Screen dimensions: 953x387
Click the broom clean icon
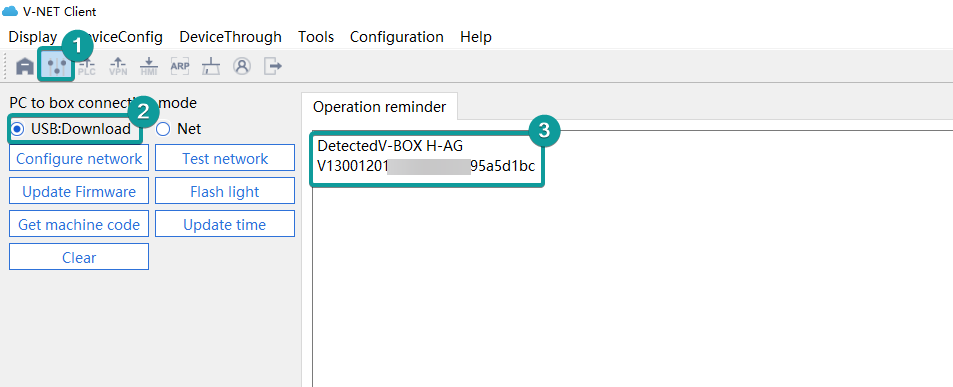point(211,66)
